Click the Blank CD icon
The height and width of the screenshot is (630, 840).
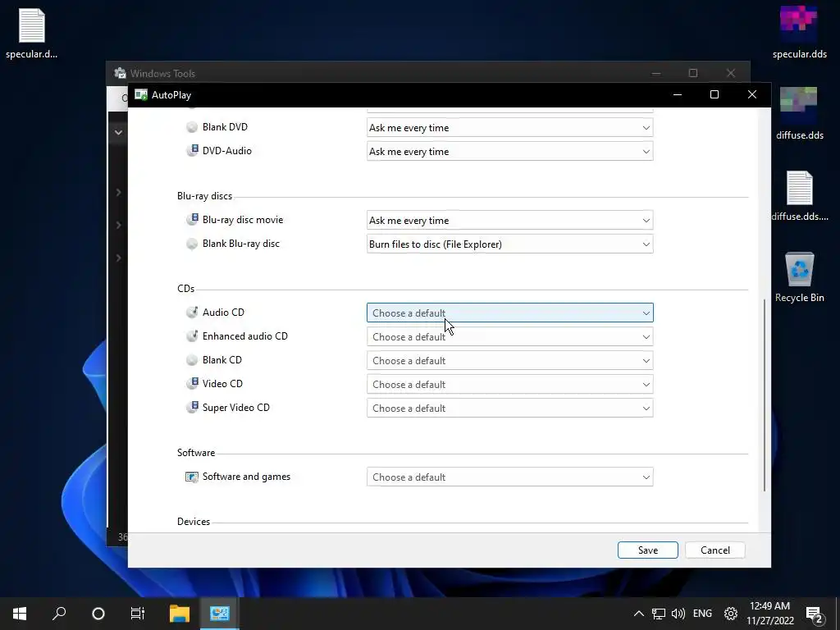tap(192, 360)
